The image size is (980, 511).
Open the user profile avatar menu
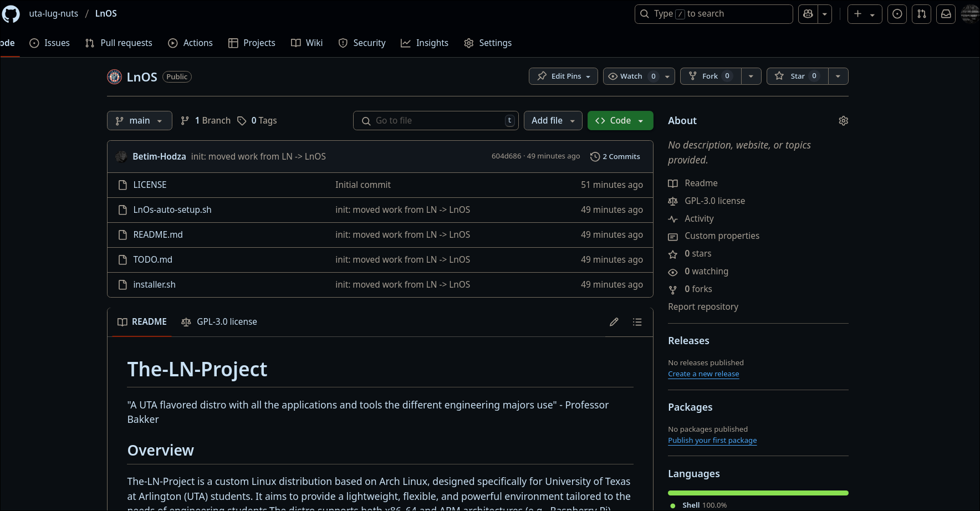[970, 14]
